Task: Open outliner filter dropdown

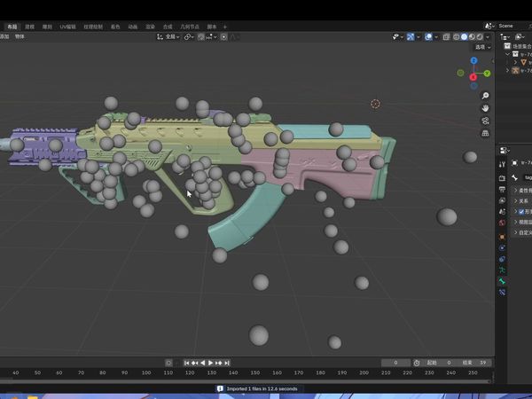Action: (x=520, y=37)
